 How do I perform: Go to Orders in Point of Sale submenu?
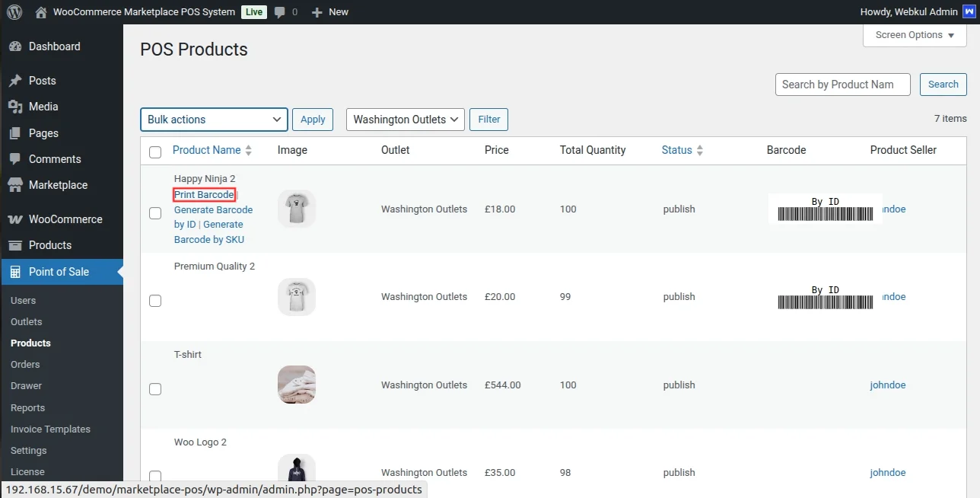pyautogui.click(x=25, y=365)
